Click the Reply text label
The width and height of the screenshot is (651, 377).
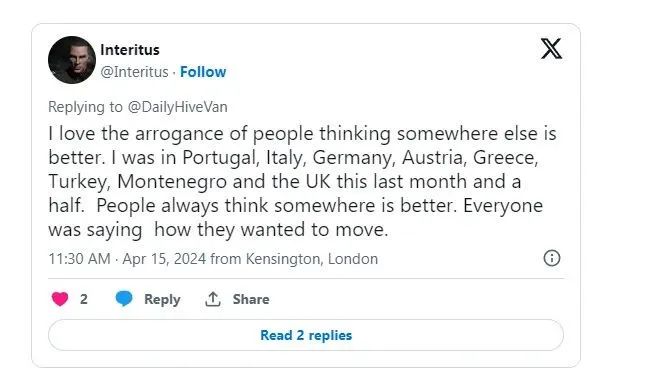[162, 299]
